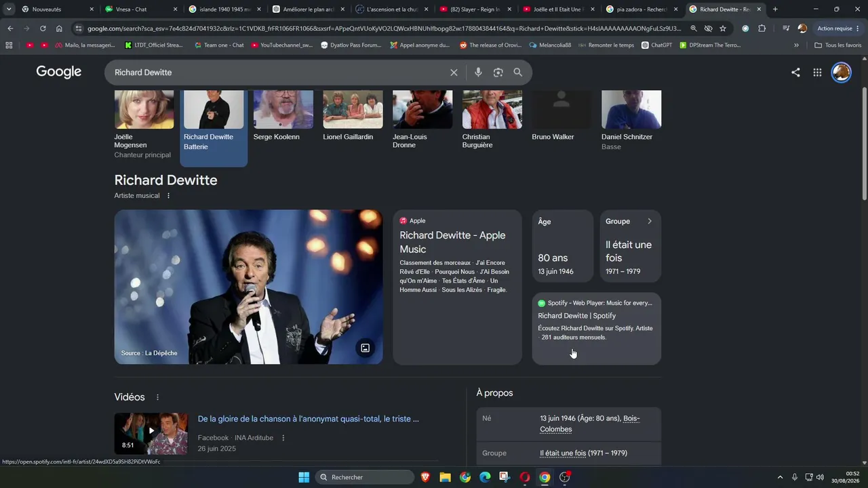Open the Groupe card chevron

[x=649, y=221]
